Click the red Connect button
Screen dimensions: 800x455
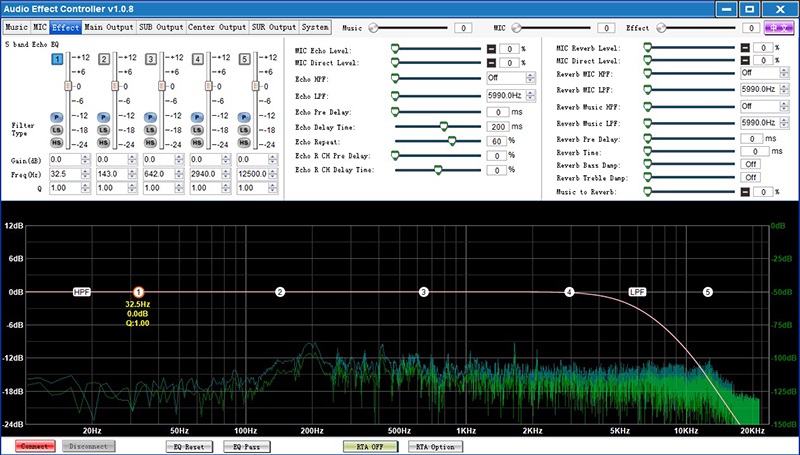pyautogui.click(x=33, y=446)
